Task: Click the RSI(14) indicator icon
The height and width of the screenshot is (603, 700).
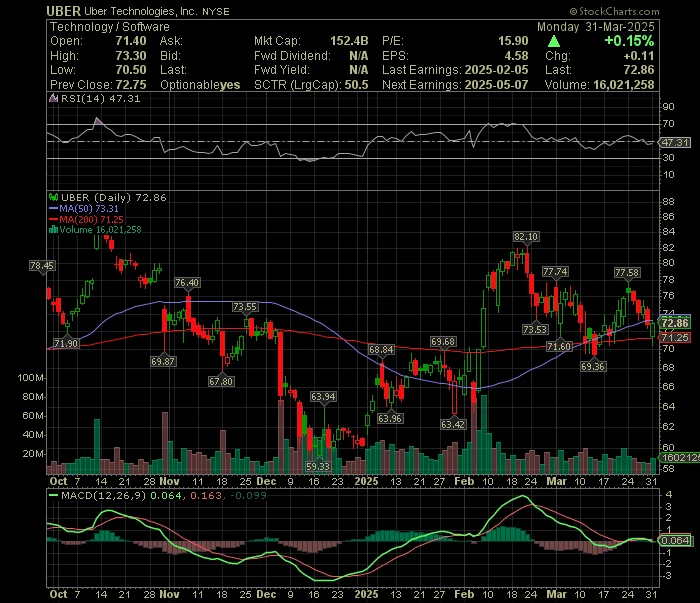Action: (54, 98)
